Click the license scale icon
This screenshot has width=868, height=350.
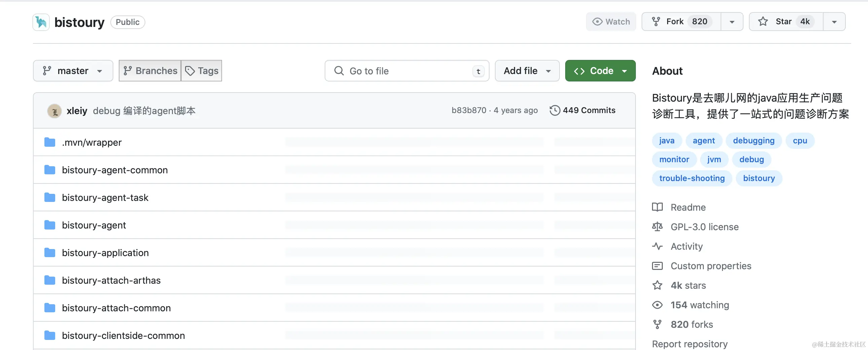[657, 227]
